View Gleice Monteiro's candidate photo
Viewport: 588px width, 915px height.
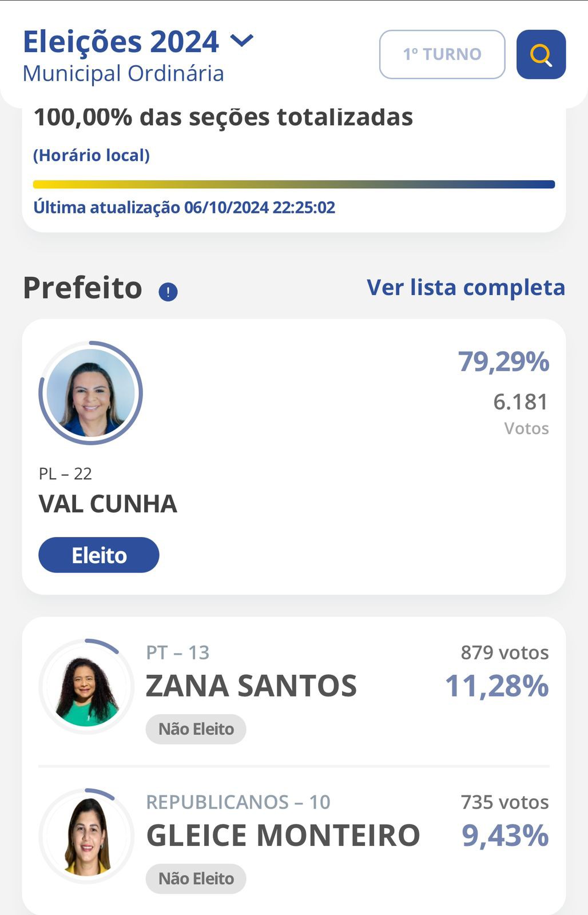86,836
